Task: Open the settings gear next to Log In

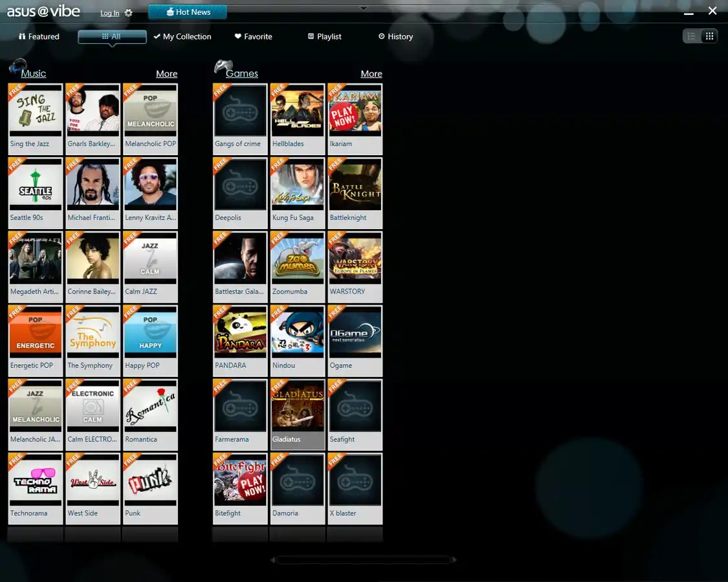Action: point(129,13)
